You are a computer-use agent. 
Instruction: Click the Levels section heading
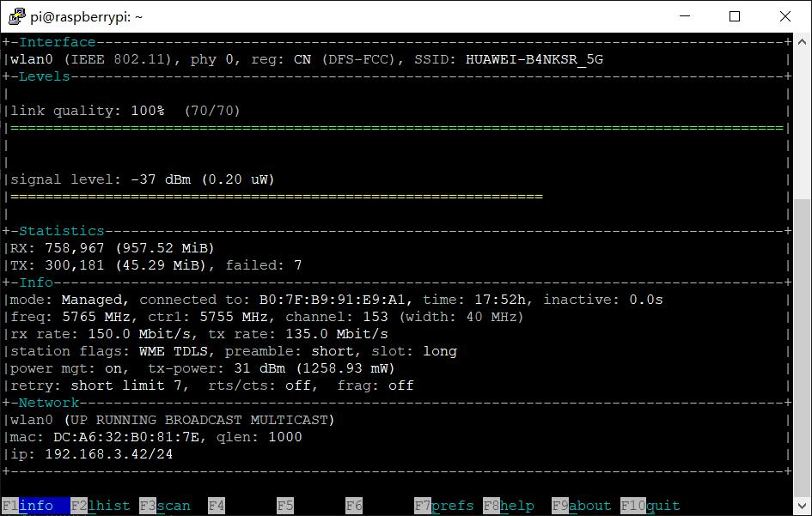[x=45, y=76]
